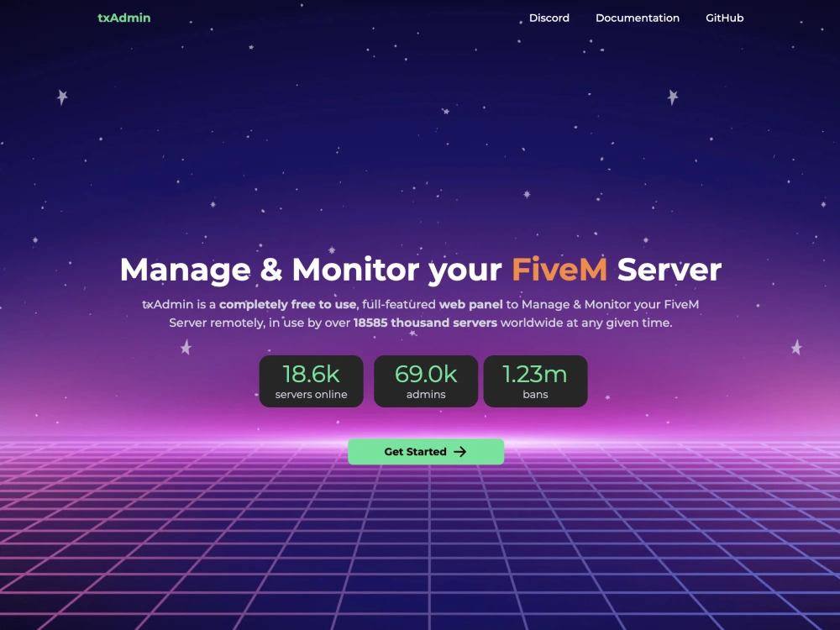The image size is (840, 630).
Task: Open the Discord link
Action: (549, 18)
